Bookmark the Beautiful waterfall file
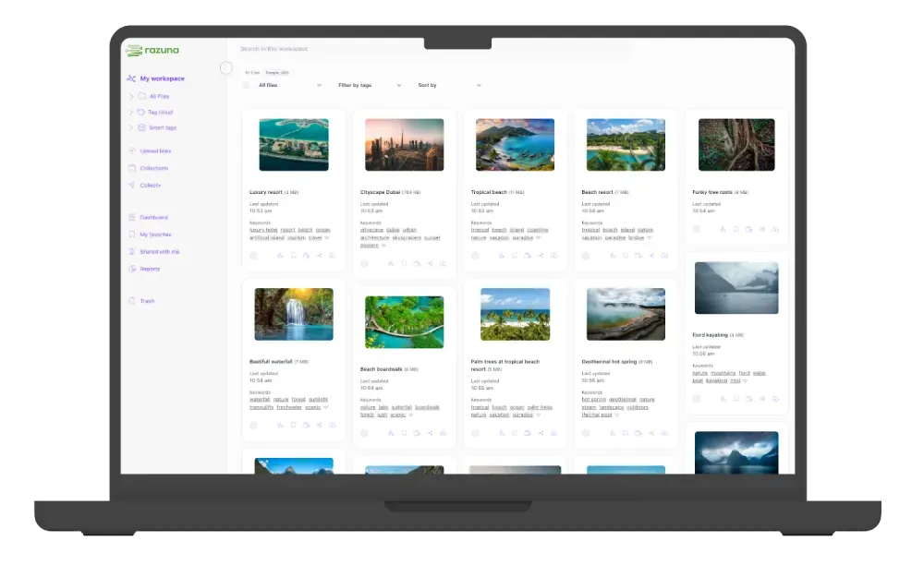The width and height of the screenshot is (924, 565). 293,425
